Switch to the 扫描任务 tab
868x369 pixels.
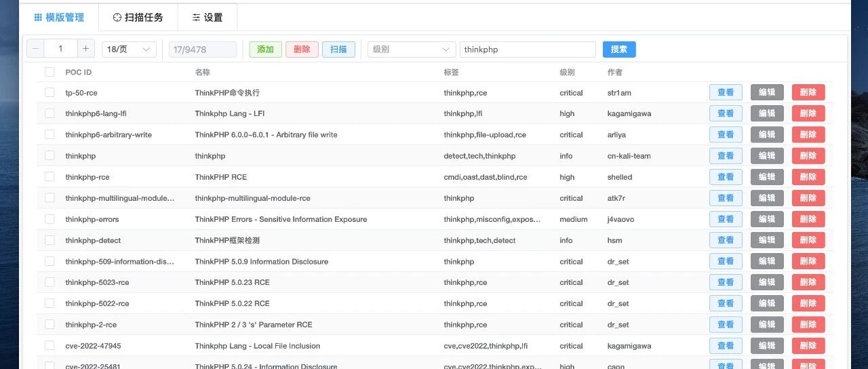138,17
